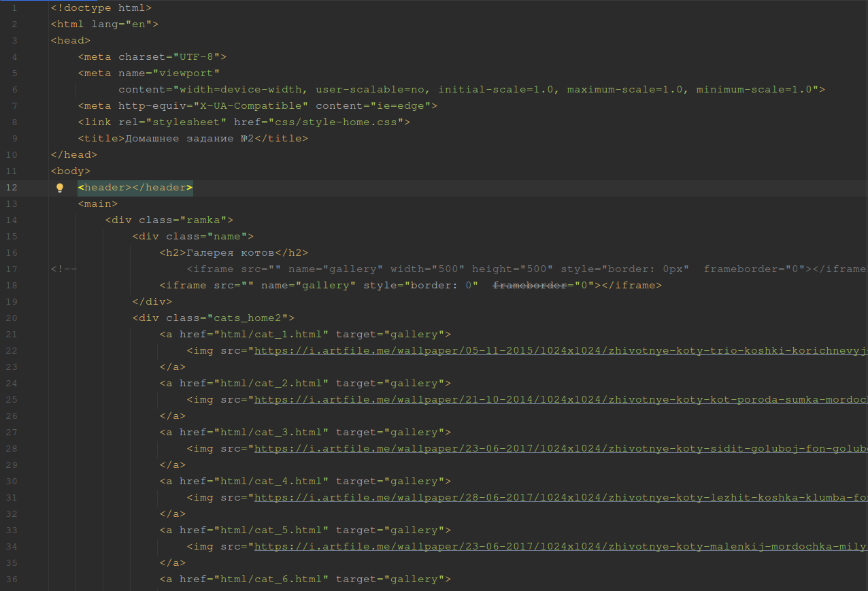Click the doctype html declaration
868x591 pixels.
point(101,8)
